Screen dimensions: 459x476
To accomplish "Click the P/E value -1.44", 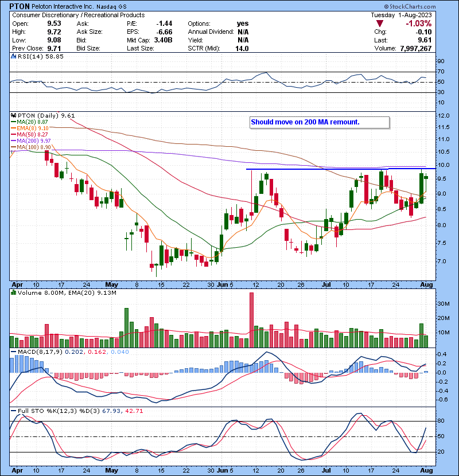I will 164,24.
